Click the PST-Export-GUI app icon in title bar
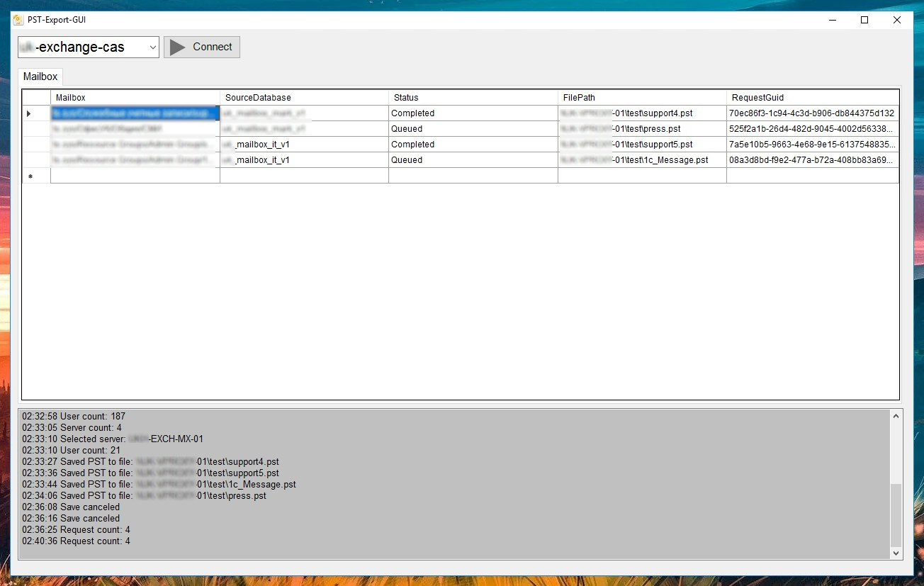 pos(18,20)
